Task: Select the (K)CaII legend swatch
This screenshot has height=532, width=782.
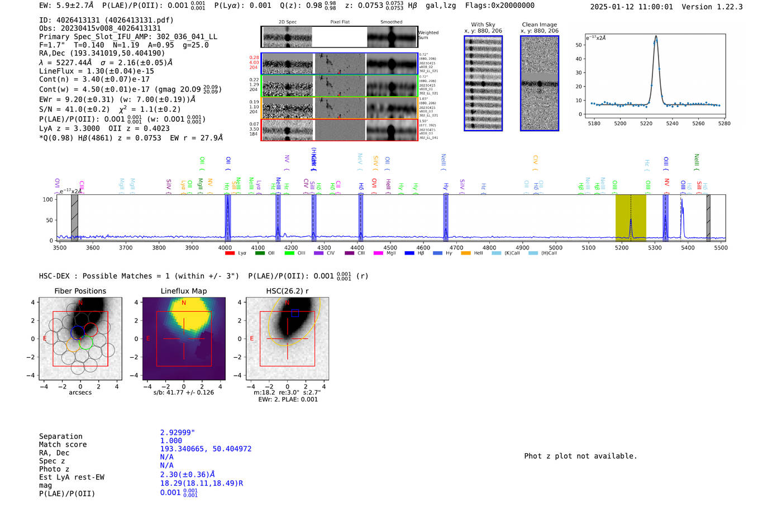Action: 496,253
